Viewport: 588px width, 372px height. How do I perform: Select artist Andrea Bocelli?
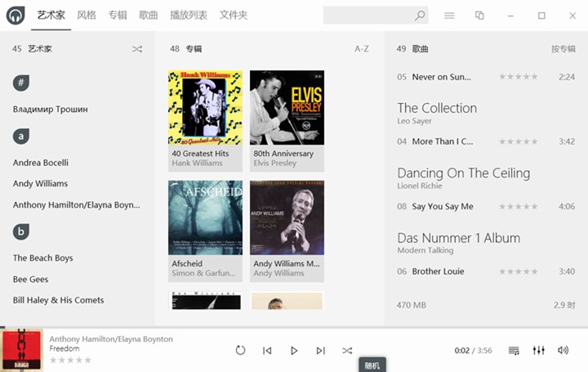(x=41, y=163)
